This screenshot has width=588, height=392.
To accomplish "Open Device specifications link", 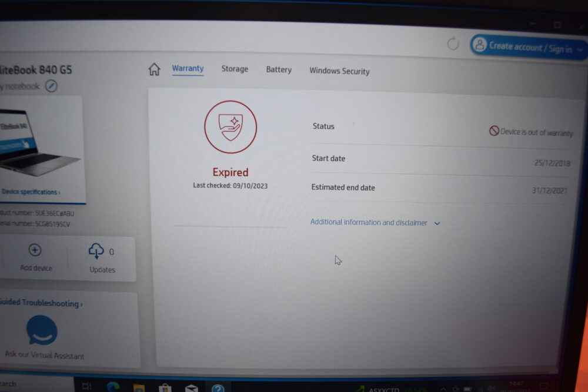I will click(x=31, y=192).
